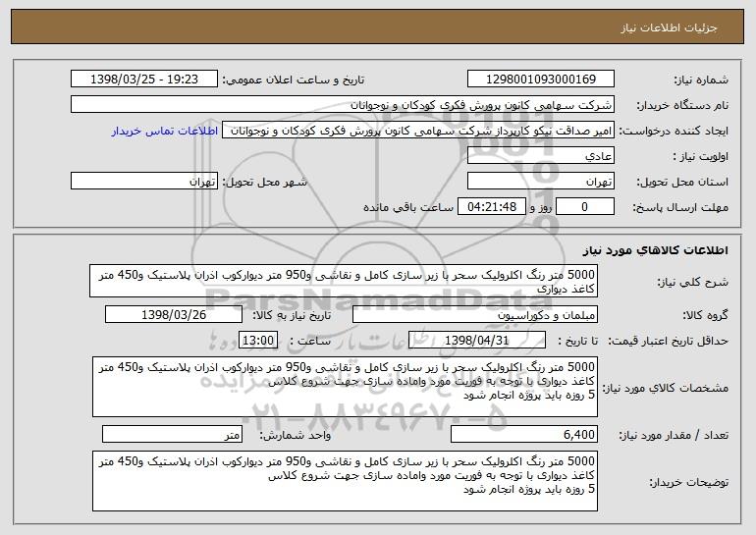Screen dimensions: 756x535
Task: Click the توضیحات خریدار text area
Action: (x=345, y=481)
